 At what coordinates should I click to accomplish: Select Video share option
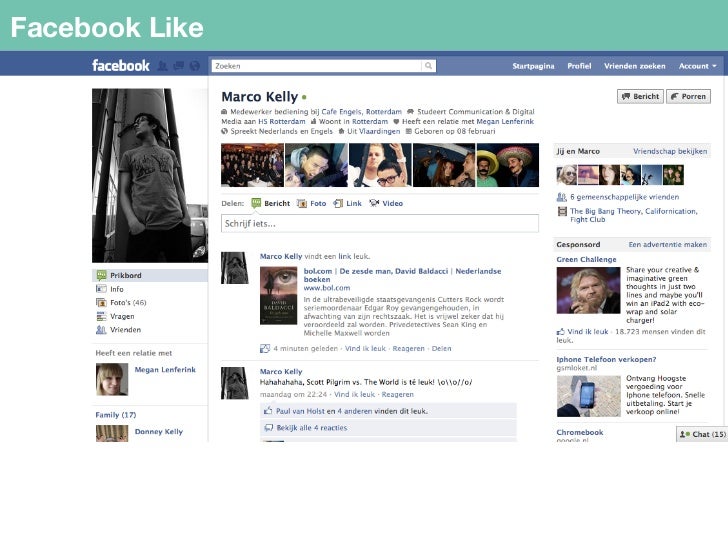coord(386,203)
